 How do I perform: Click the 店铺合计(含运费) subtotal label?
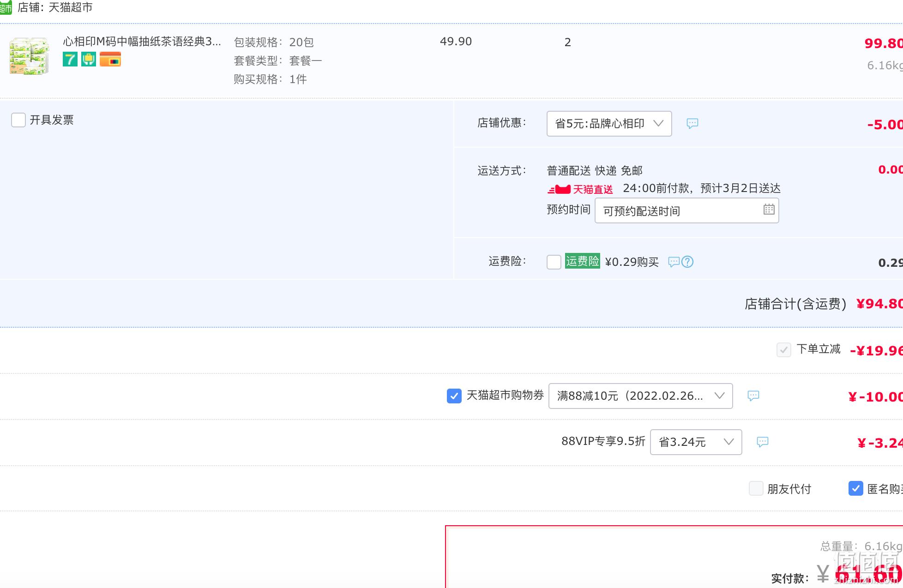click(795, 304)
